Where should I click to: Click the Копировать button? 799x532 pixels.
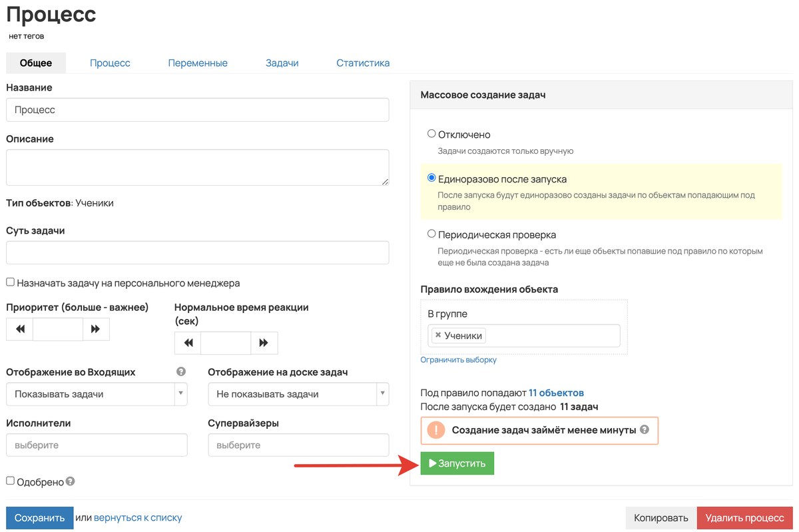point(661,518)
